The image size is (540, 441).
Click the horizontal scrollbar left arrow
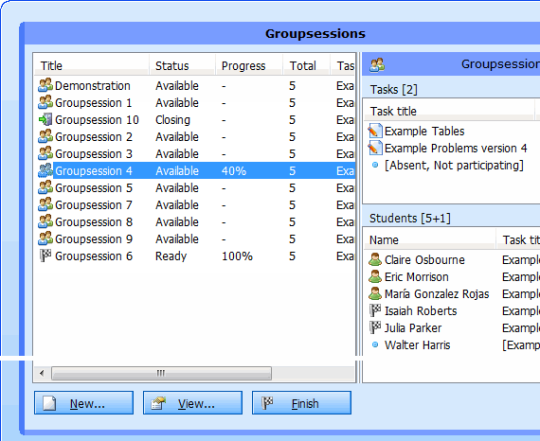[x=42, y=373]
